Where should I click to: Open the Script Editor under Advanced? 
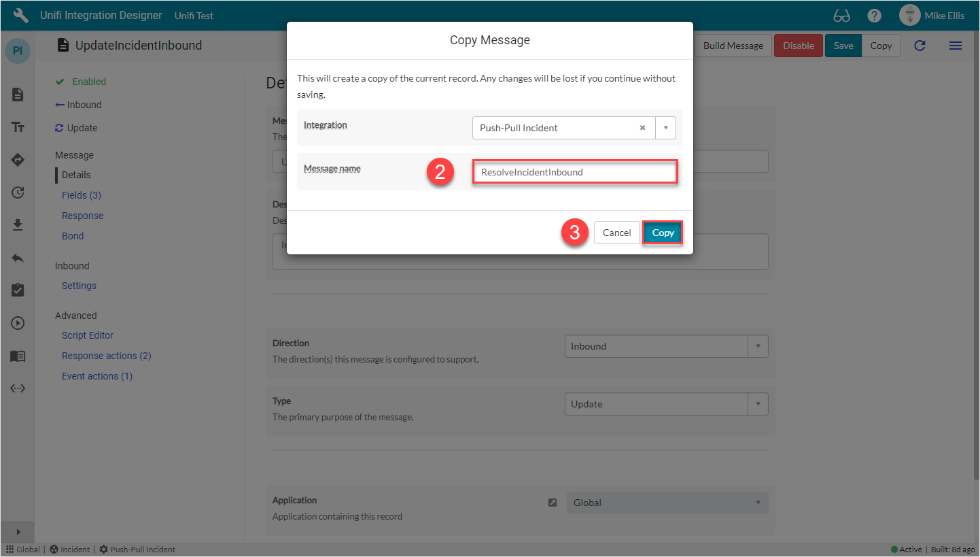click(x=87, y=335)
